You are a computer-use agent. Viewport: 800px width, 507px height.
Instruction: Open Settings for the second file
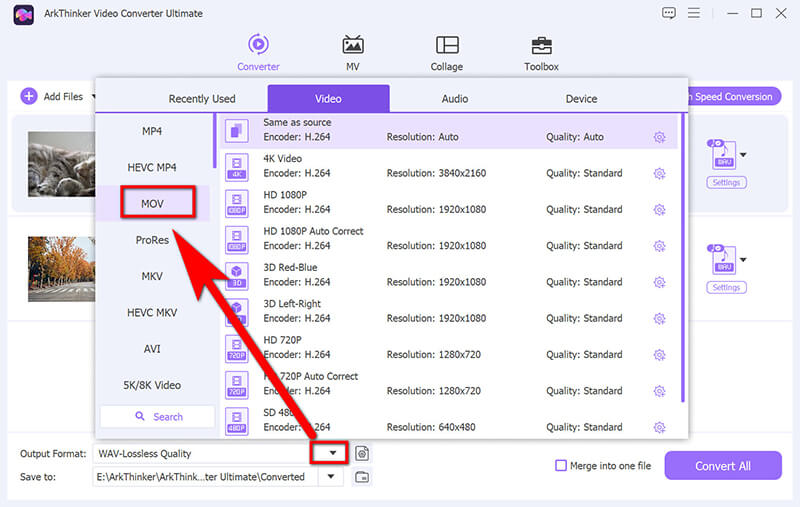coord(726,287)
